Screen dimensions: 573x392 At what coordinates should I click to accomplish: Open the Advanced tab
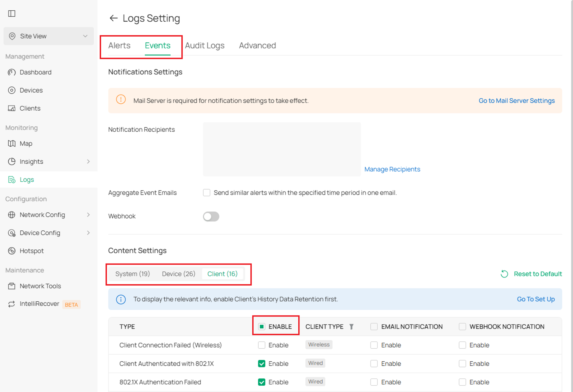257,45
